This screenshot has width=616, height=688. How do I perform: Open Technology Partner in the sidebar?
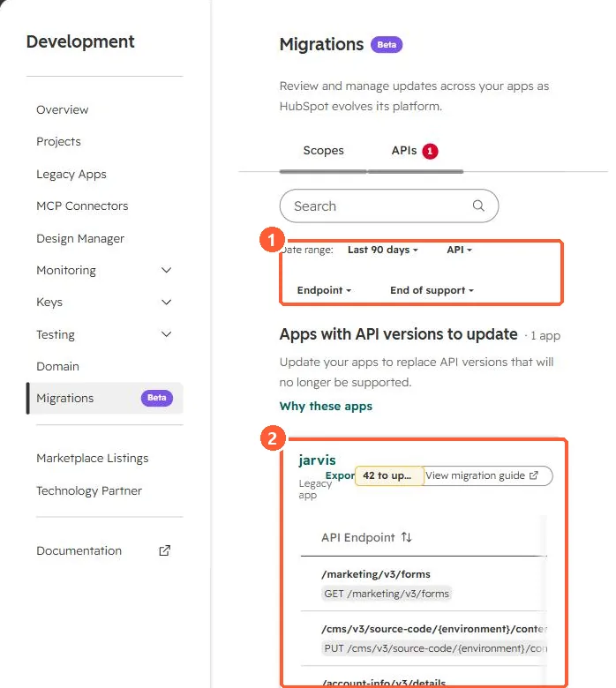(88, 490)
